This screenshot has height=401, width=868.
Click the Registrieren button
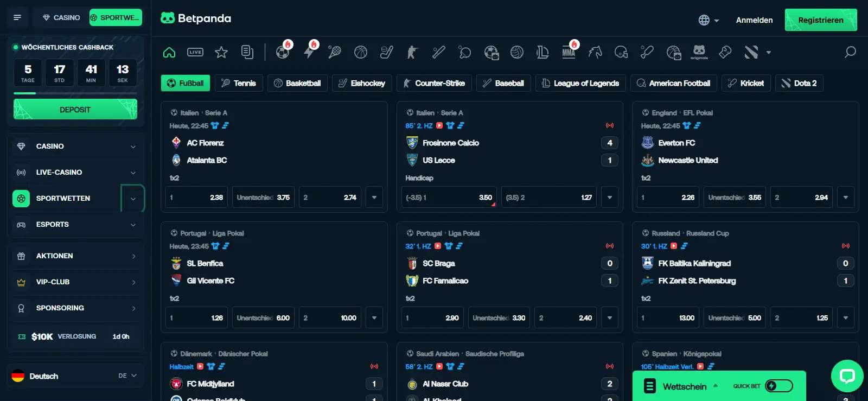pos(821,20)
